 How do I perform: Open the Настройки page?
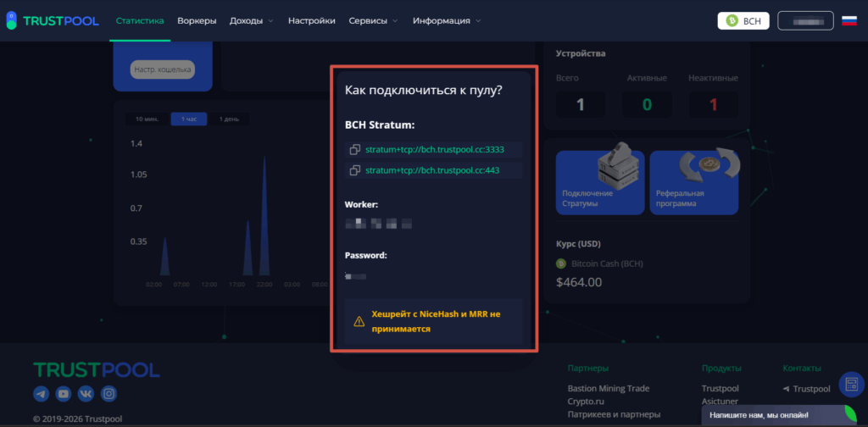(312, 21)
